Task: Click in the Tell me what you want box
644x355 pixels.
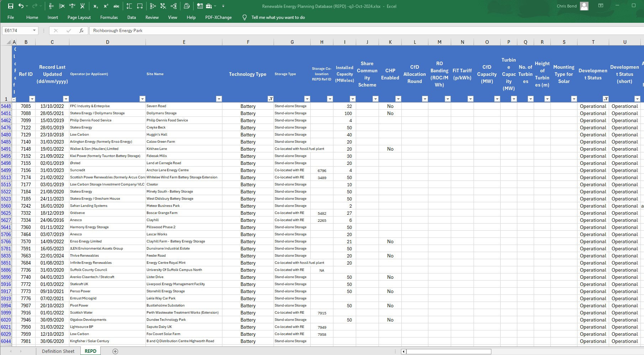Action: pyautogui.click(x=278, y=17)
